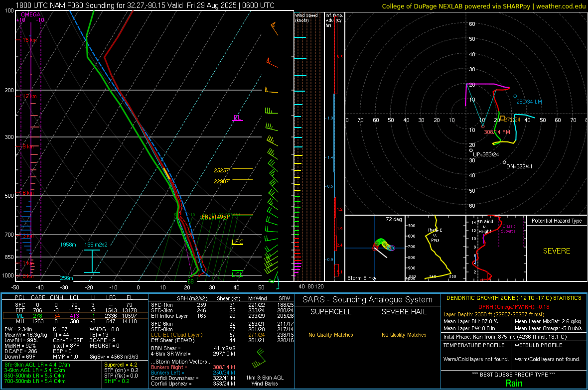Click the SR Wind v. Height plot
The image size is (588, 390).
pos(496,248)
